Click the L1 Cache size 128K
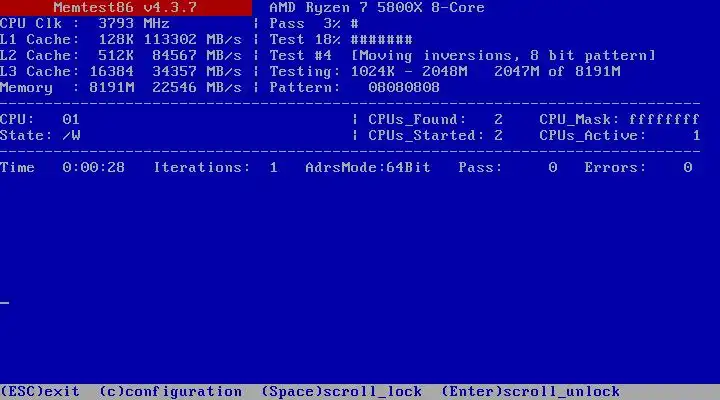Screen dimensions: 720x400 coord(116,39)
